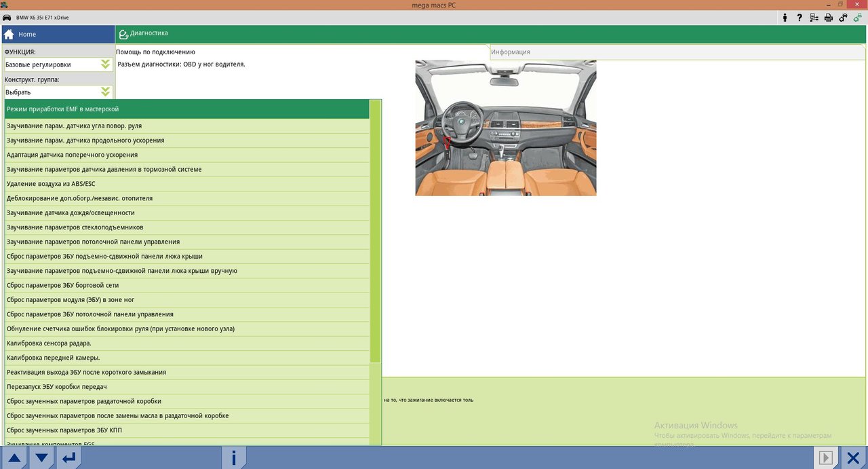Click the Home house icon
This screenshot has height=469, width=868.
click(9, 34)
